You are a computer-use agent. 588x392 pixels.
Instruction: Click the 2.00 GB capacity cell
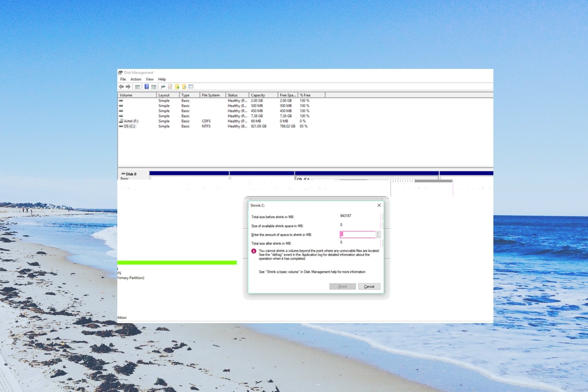click(257, 100)
